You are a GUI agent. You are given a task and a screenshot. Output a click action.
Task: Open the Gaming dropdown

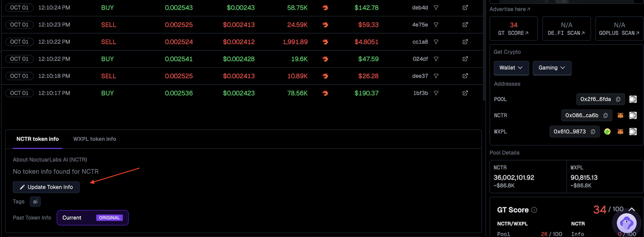552,68
